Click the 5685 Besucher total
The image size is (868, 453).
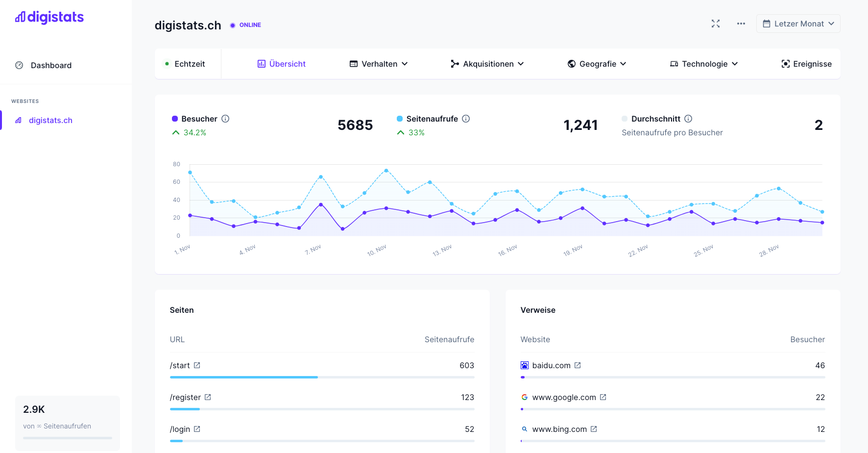[355, 125]
